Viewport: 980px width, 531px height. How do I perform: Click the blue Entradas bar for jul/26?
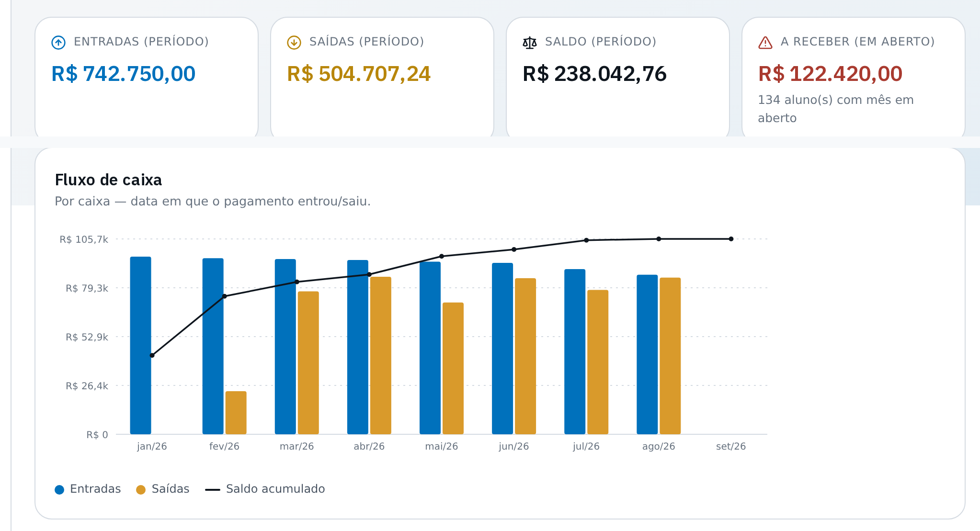click(x=575, y=351)
